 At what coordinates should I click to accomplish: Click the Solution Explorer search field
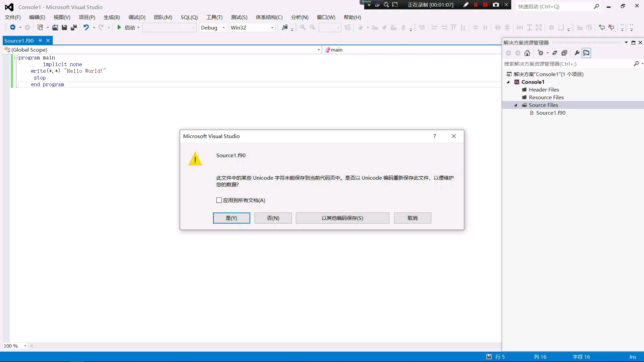pyautogui.click(x=567, y=64)
